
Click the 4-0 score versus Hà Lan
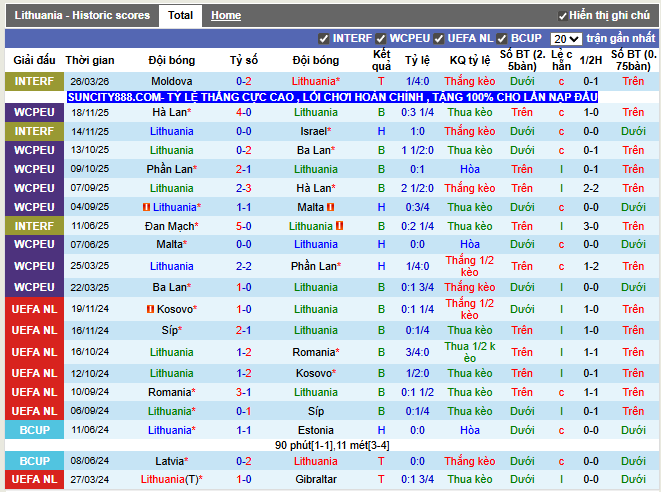point(244,112)
